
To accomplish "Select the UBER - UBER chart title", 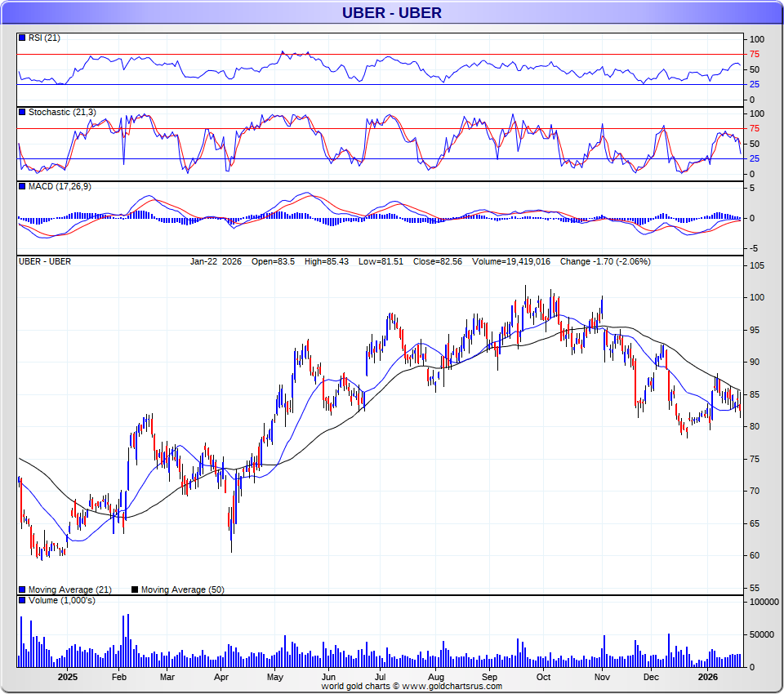I will [391, 12].
